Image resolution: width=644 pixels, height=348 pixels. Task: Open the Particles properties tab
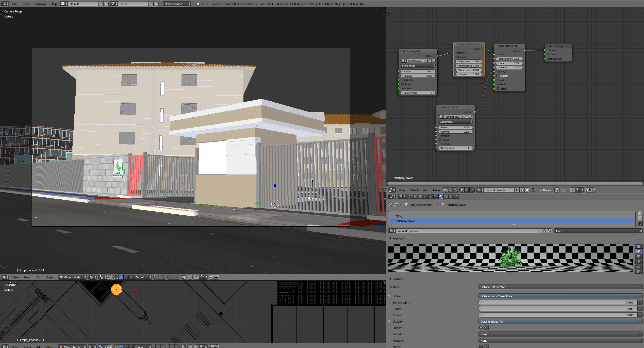coord(451,197)
